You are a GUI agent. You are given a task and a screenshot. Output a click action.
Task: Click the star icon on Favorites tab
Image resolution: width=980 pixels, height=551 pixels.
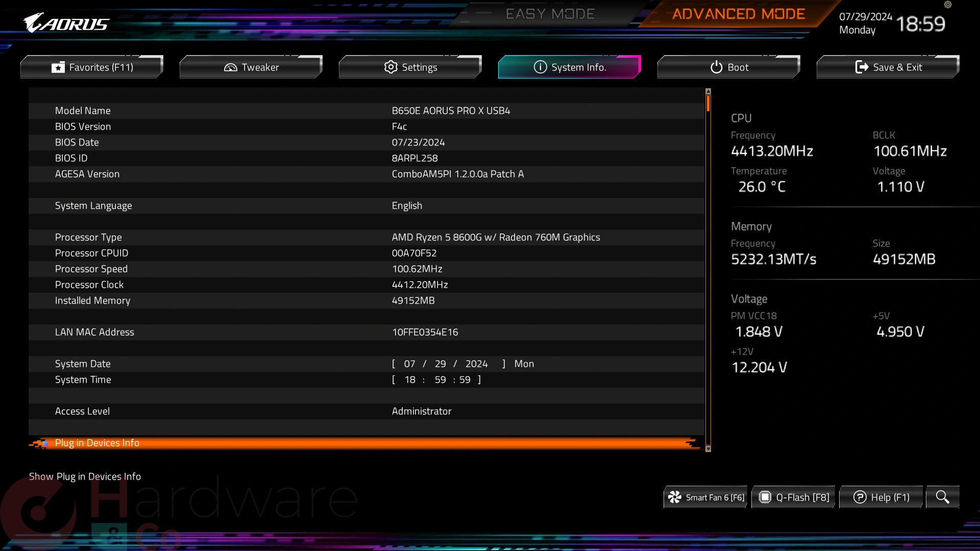click(58, 67)
